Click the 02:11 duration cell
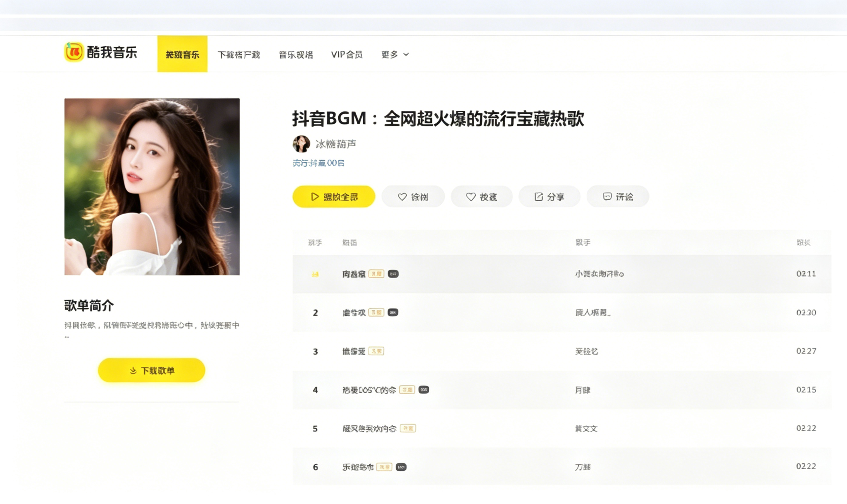 (806, 274)
